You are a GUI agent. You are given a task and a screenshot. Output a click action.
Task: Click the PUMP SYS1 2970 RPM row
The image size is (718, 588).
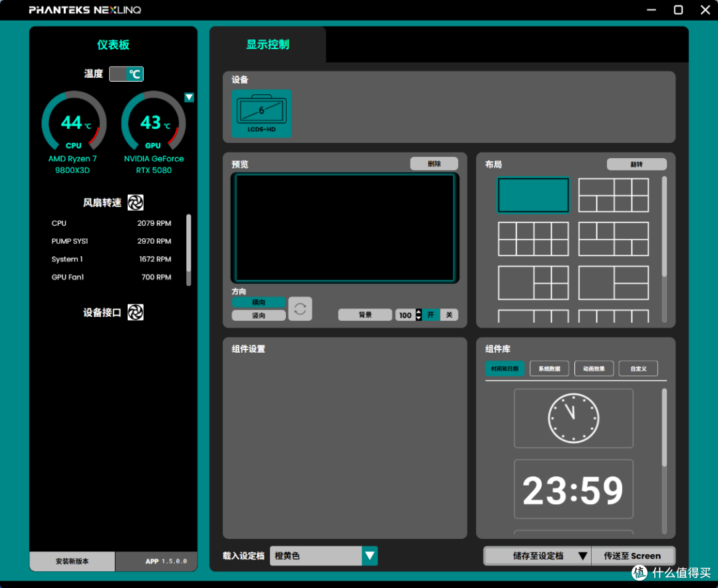pyautogui.click(x=111, y=241)
